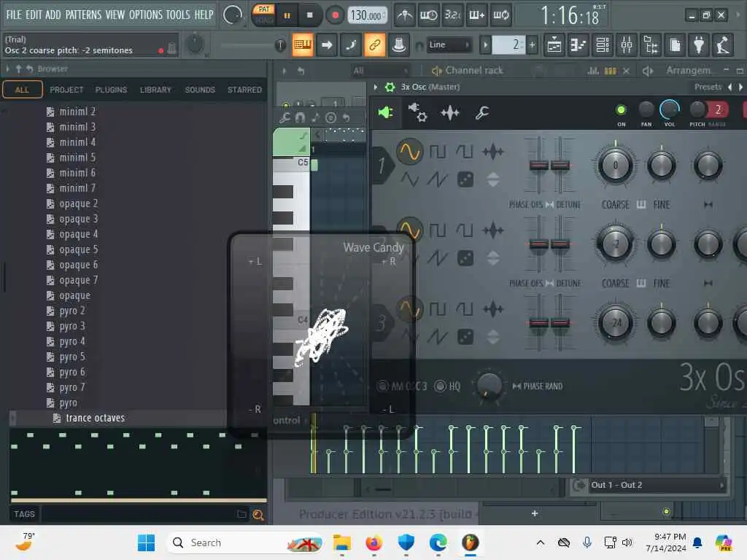
Task: Click the stop button
Action: pyautogui.click(x=309, y=15)
